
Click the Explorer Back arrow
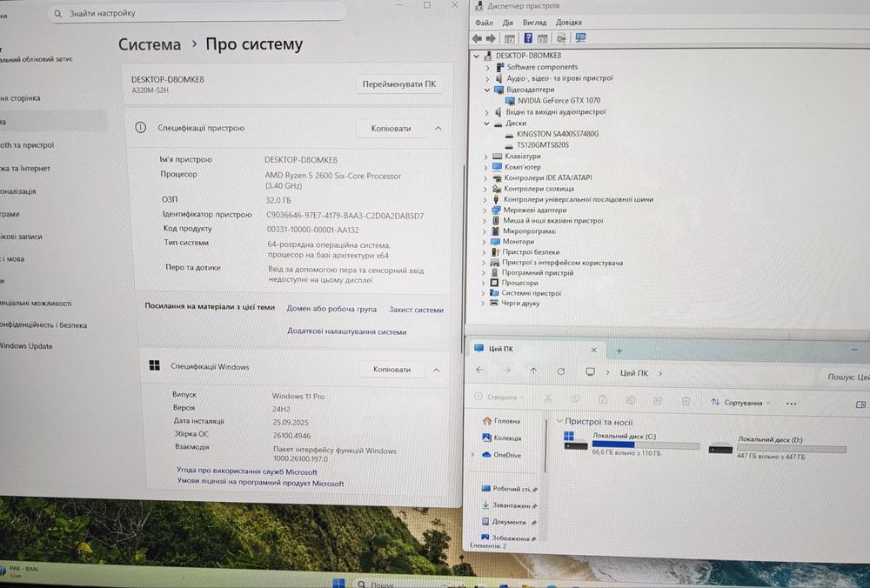(479, 370)
